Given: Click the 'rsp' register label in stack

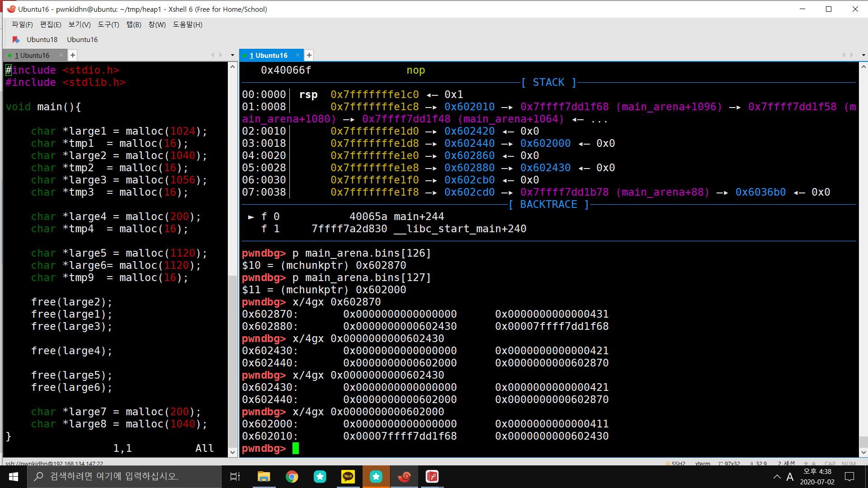Looking at the screenshot, I should pos(308,94).
